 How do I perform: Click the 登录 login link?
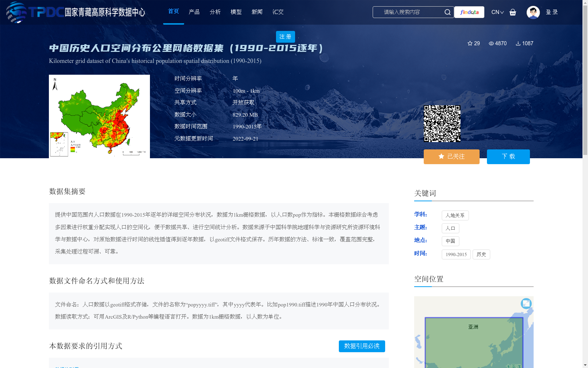click(552, 12)
